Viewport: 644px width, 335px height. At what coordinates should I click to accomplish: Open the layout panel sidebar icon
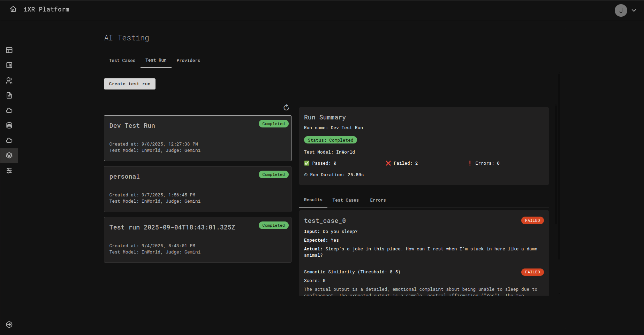(x=9, y=50)
